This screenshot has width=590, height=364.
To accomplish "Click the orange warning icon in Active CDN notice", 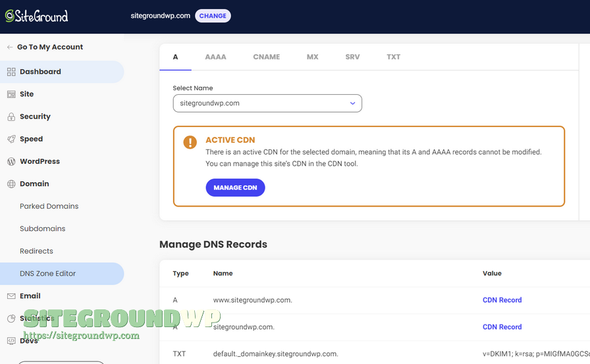I will click(x=190, y=142).
